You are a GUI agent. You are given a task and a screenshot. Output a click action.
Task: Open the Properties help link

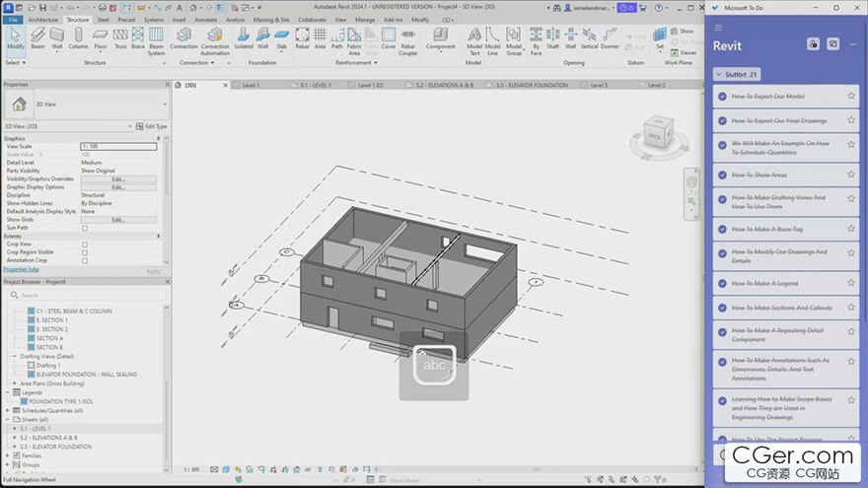coord(21,269)
